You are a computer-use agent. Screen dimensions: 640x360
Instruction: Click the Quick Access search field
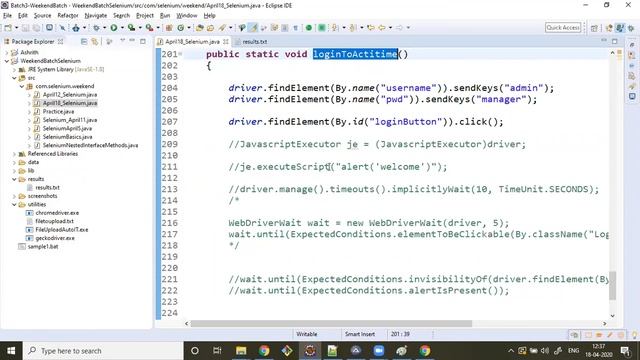click(x=563, y=27)
